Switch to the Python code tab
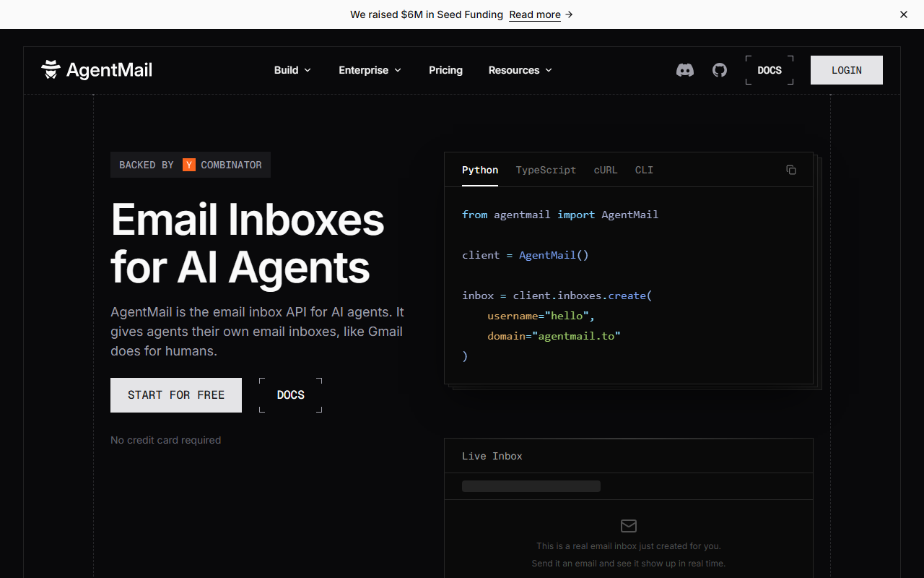The width and height of the screenshot is (924, 578). 480,170
